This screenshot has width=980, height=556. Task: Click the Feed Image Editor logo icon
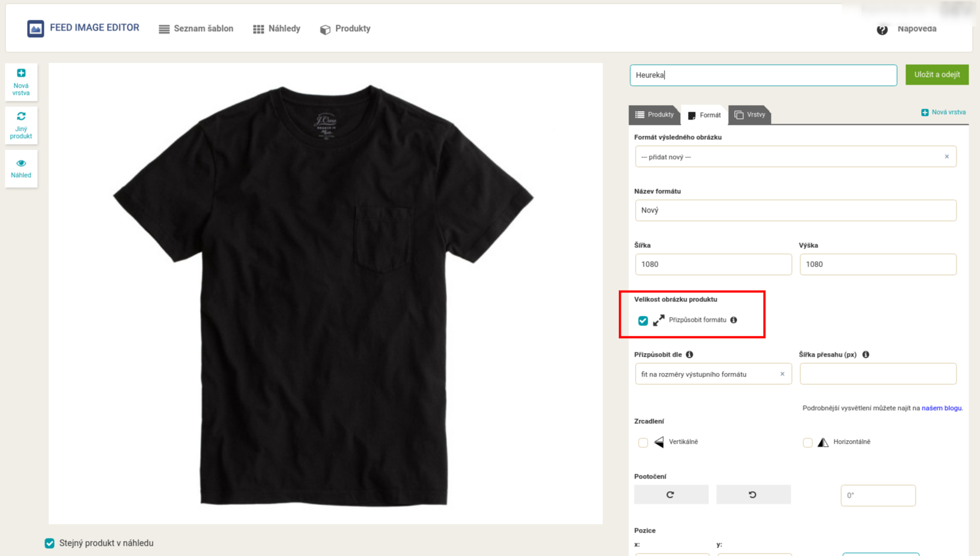point(35,28)
